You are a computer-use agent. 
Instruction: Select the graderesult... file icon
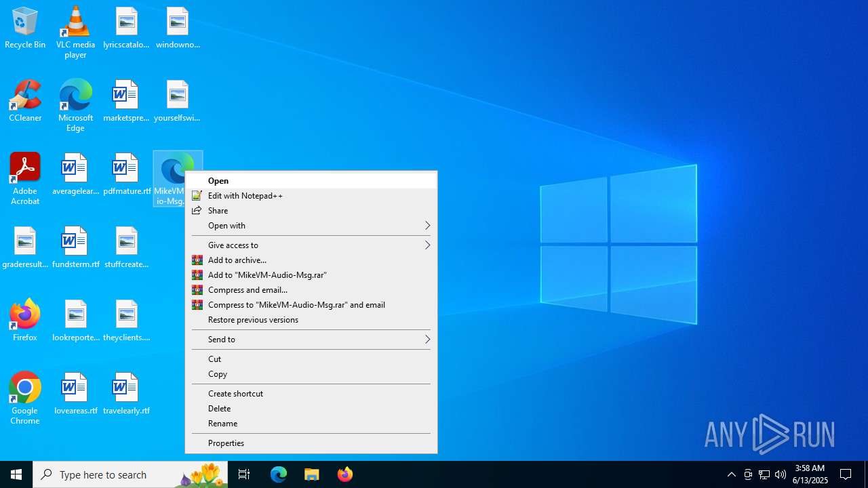pyautogui.click(x=25, y=248)
